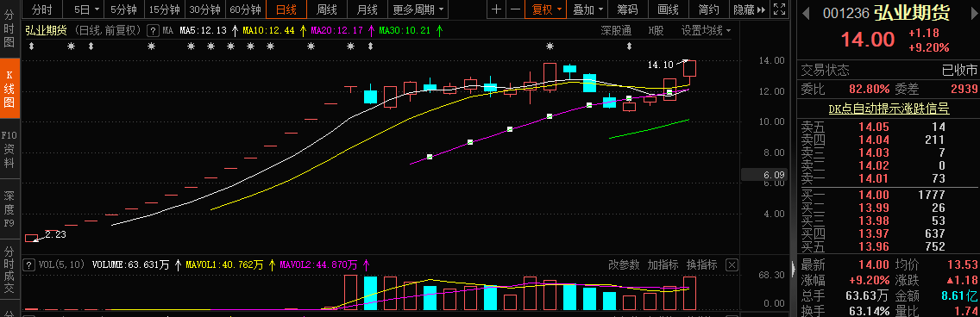This screenshot has width=980, height=317.
Task: Click the 深股通 button
Action: 616,30
